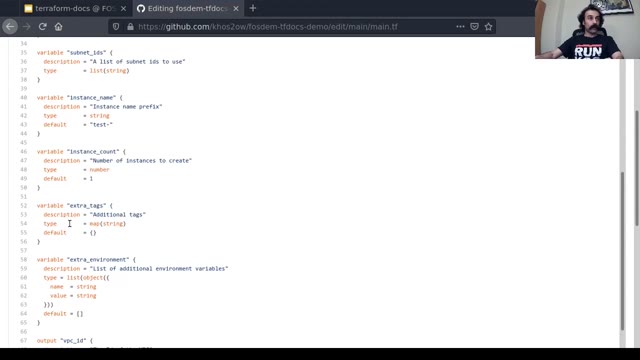This screenshot has height=360, width=640.
Task: Bookmark this page with the star icon
Action: 489,27
